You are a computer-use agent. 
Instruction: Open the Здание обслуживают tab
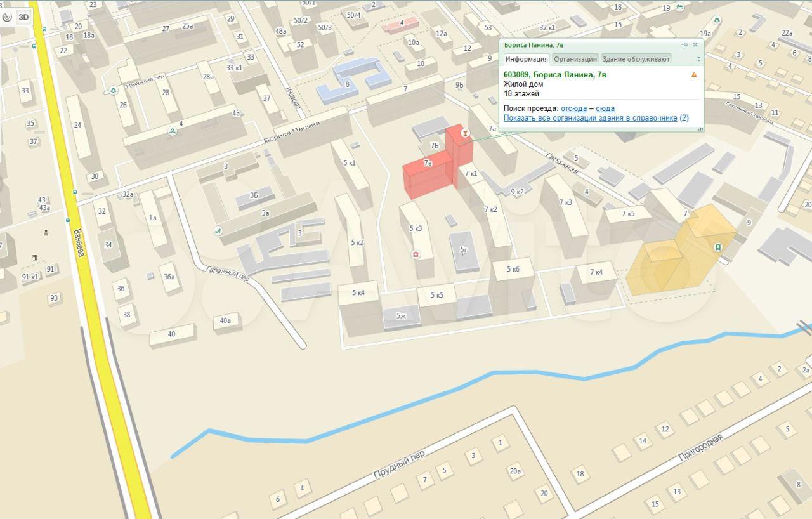click(x=636, y=59)
